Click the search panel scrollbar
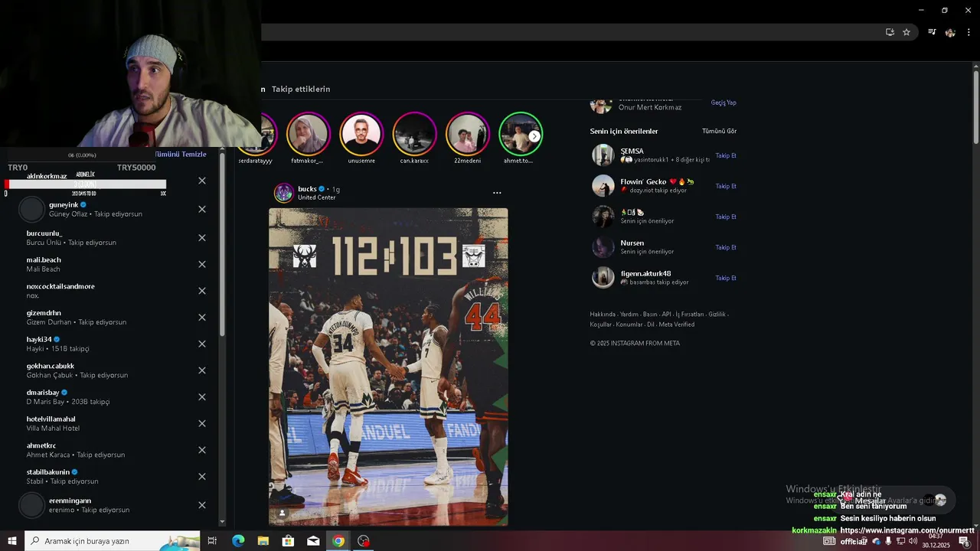 click(x=222, y=245)
